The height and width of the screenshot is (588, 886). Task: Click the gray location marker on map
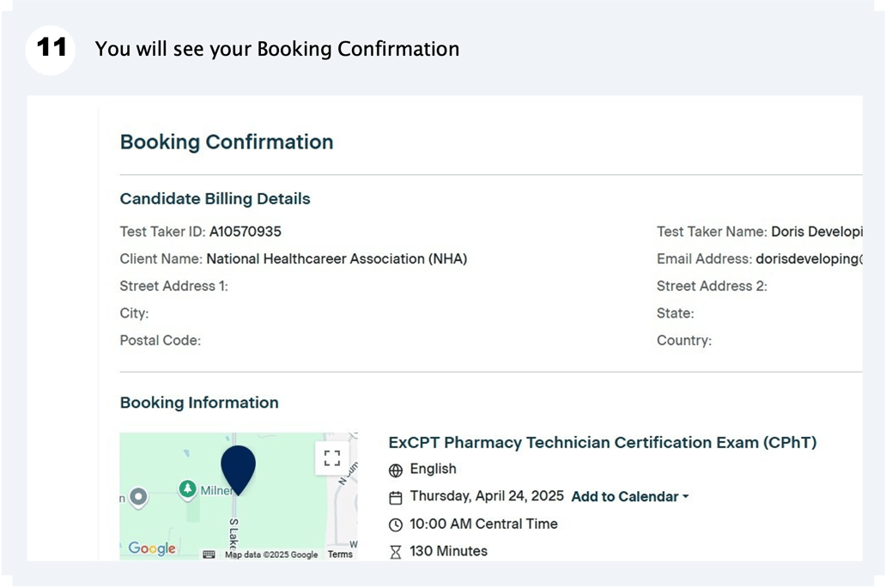[137, 497]
